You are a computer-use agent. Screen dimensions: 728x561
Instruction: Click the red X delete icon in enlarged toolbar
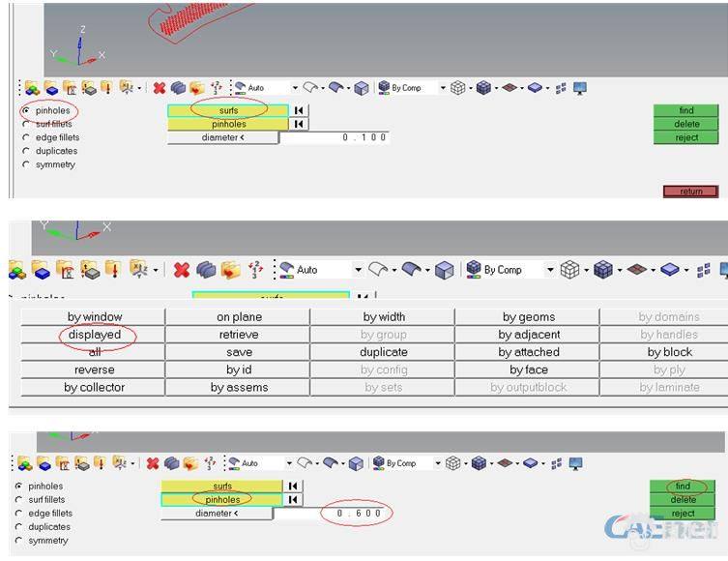[x=181, y=270]
